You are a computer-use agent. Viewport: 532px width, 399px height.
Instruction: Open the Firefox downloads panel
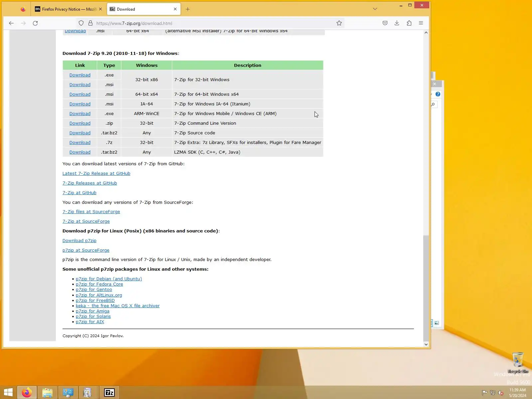(397, 23)
